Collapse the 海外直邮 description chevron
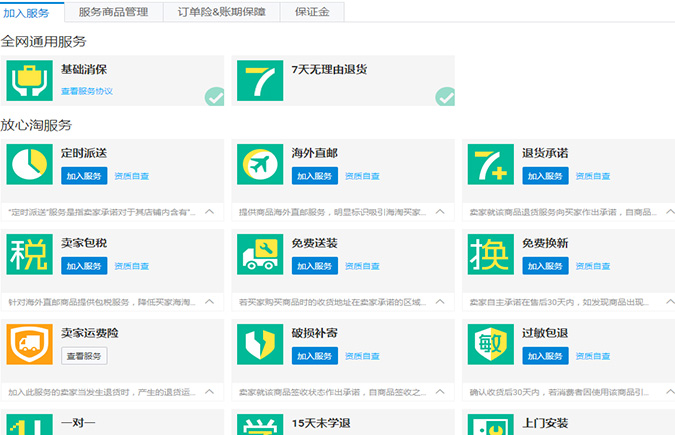The image size is (675, 435). 440,212
